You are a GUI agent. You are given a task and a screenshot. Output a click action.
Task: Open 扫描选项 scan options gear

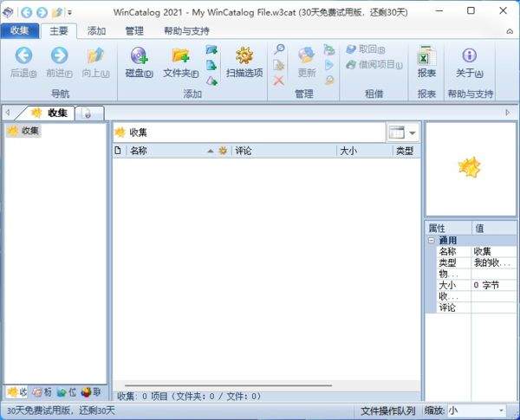click(x=244, y=55)
